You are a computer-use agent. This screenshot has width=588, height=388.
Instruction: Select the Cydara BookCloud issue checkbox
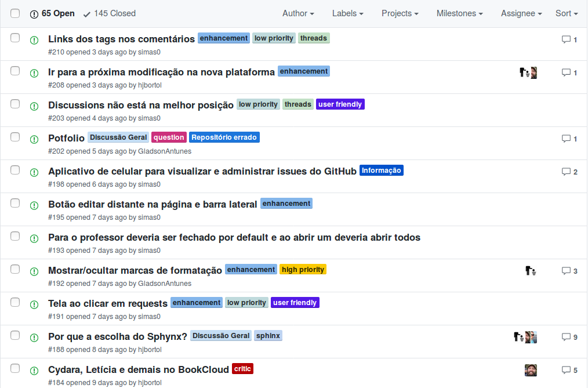pyautogui.click(x=15, y=368)
